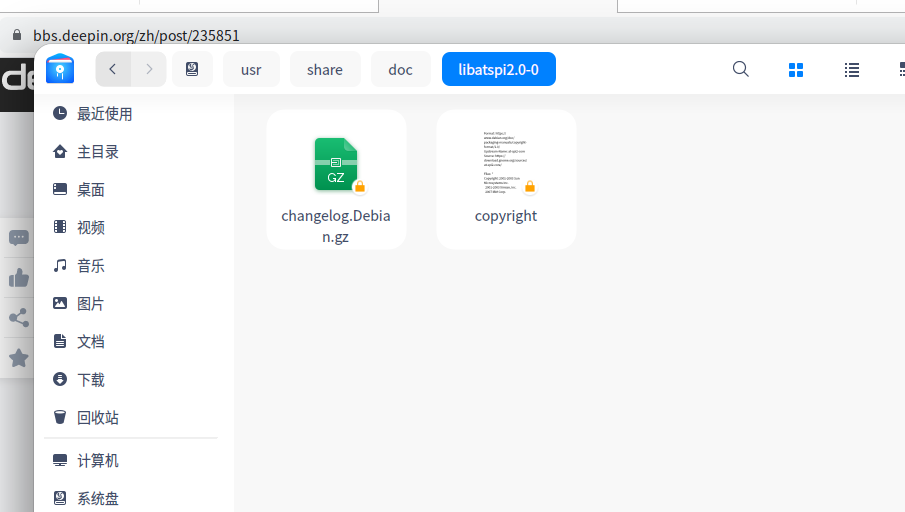Click the site security lock icon

pos(17,35)
